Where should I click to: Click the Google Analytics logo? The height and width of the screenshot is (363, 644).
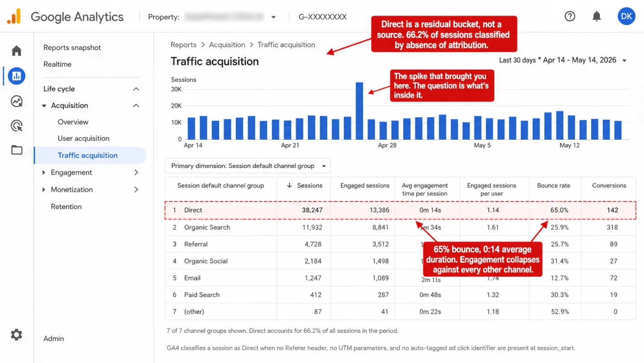tap(65, 17)
